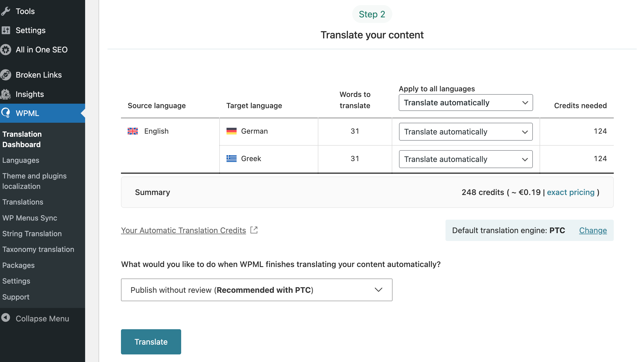644x362 pixels.
Task: Click the All in One SEO gear icon
Action: 6,50
